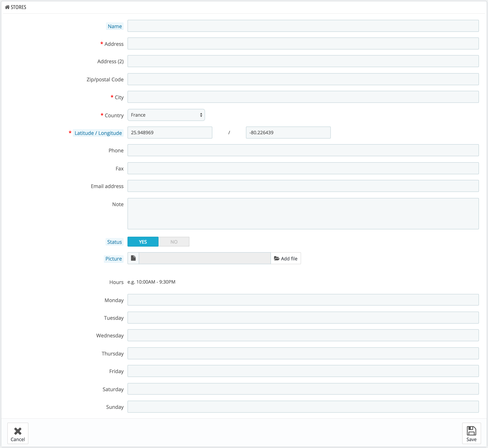Click the Name field label
This screenshot has width=488, height=448.
pyautogui.click(x=115, y=26)
